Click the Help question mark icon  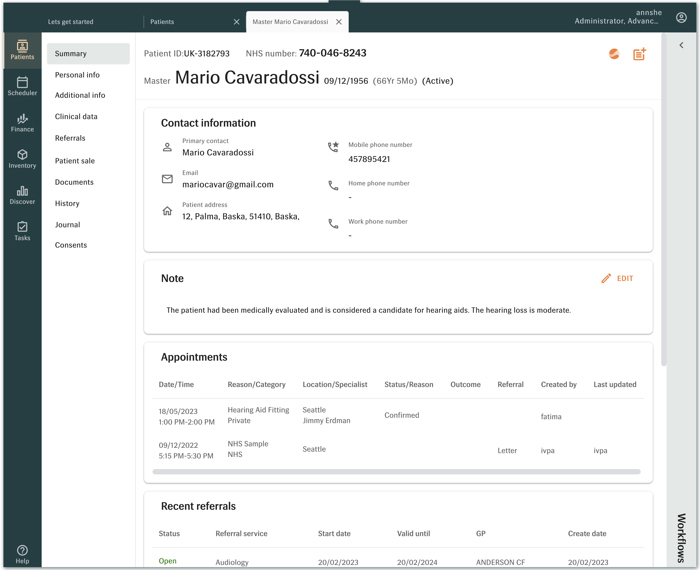(22, 554)
